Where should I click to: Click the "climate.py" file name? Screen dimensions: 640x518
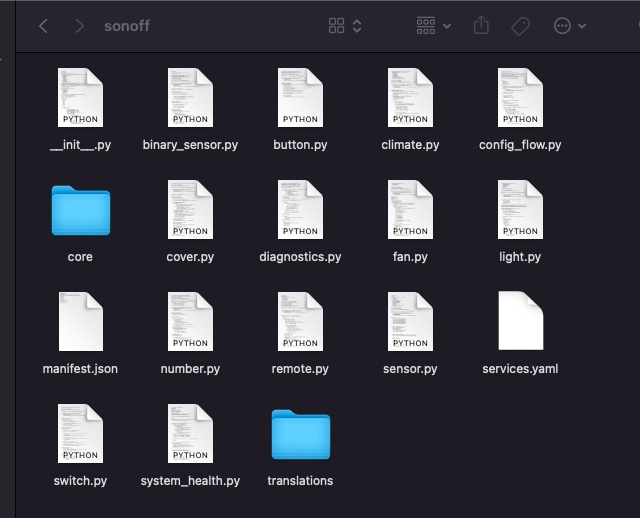pos(410,145)
